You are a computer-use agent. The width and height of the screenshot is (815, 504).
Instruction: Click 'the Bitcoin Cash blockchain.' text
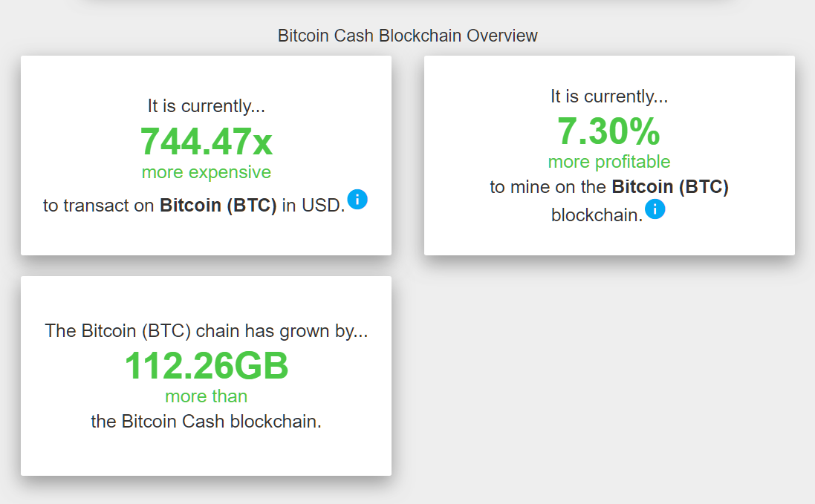(207, 422)
